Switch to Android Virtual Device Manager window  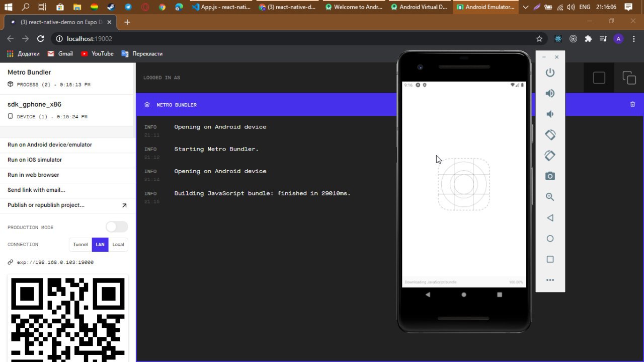point(420,7)
